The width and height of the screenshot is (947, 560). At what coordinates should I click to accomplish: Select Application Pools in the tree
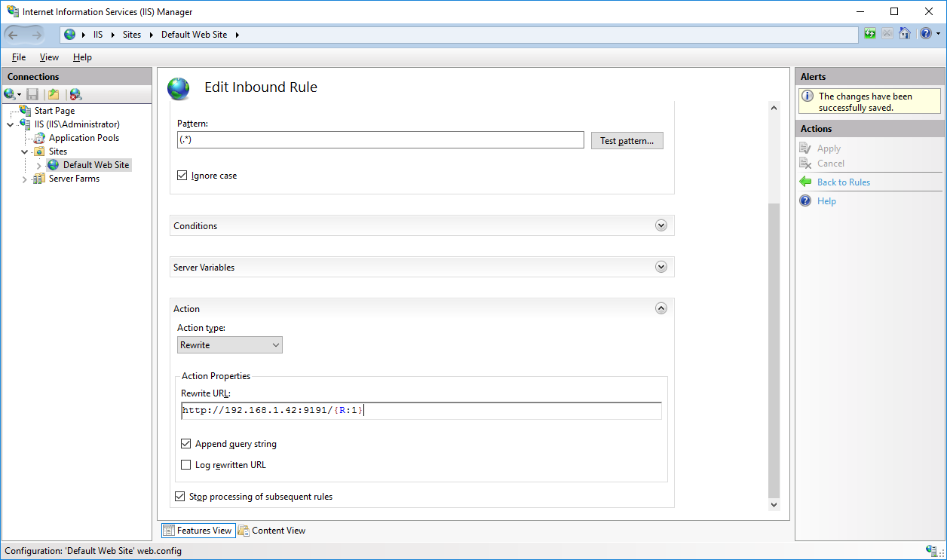(83, 137)
